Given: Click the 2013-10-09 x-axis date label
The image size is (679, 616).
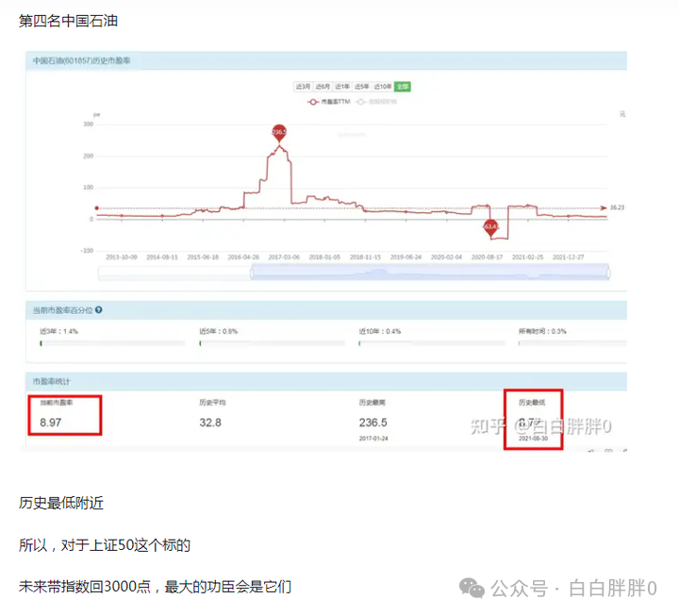Looking at the screenshot, I should tap(122, 258).
